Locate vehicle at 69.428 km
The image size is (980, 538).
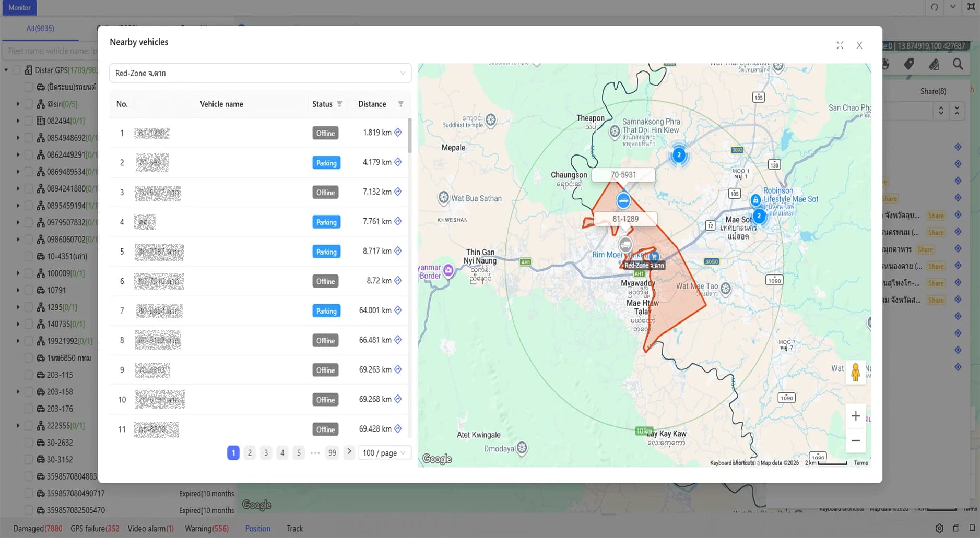(x=398, y=429)
